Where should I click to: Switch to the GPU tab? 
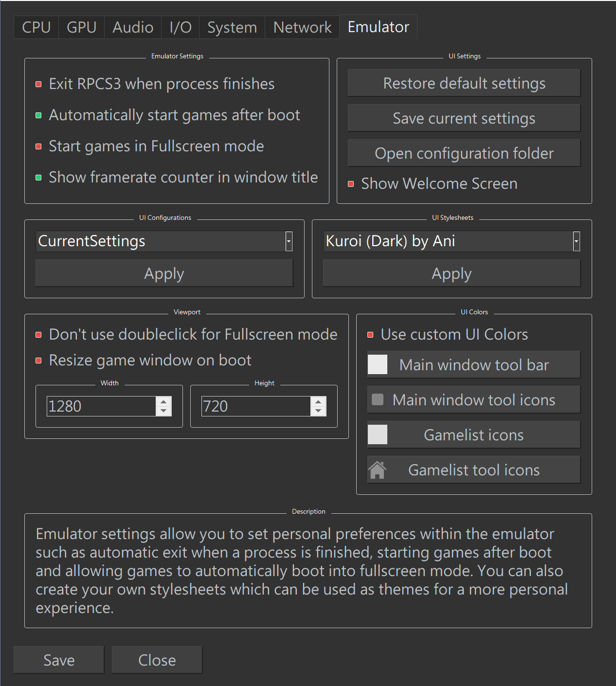[81, 27]
